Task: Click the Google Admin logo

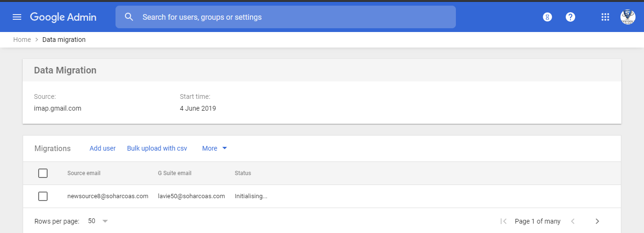Action: click(x=63, y=17)
